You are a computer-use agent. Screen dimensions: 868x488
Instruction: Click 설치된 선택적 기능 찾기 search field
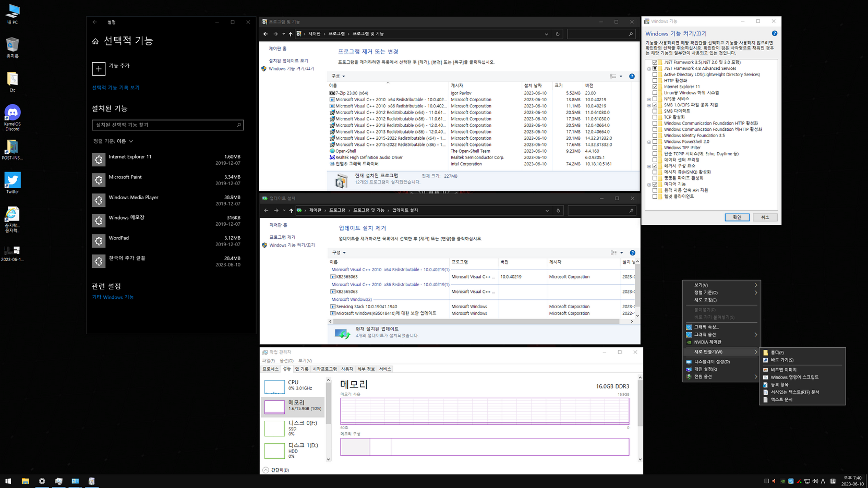pos(167,125)
